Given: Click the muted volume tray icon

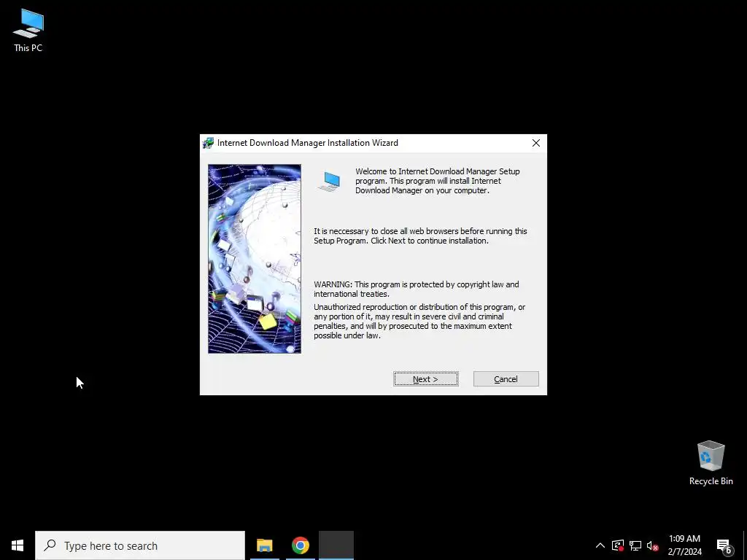Looking at the screenshot, I should [x=653, y=545].
